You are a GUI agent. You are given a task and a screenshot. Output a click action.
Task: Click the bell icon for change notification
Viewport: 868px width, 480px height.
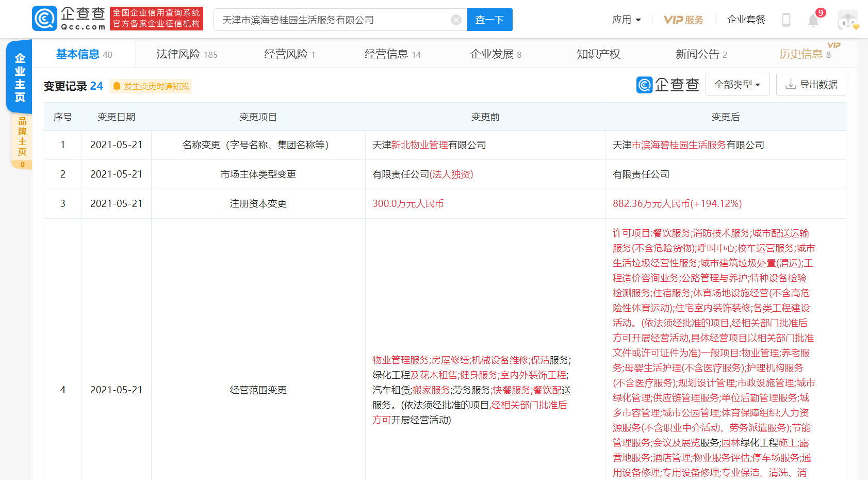[x=117, y=86]
